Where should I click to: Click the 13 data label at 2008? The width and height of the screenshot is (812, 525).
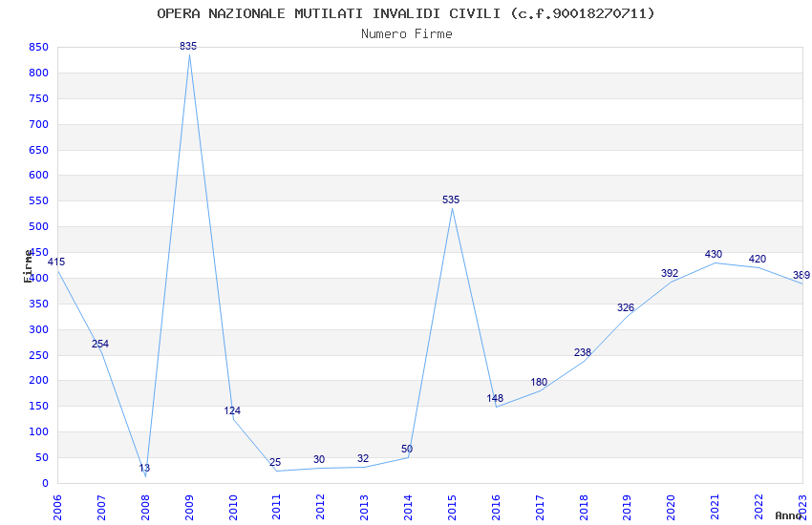click(x=144, y=468)
